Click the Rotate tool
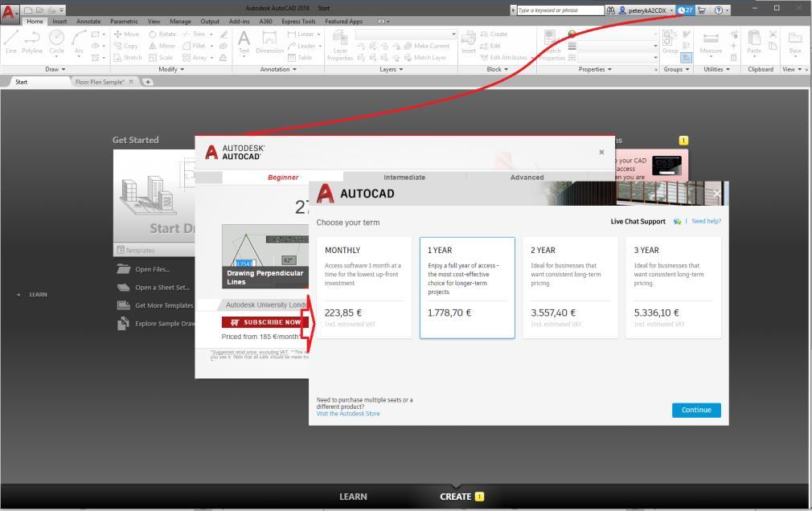 click(x=162, y=35)
